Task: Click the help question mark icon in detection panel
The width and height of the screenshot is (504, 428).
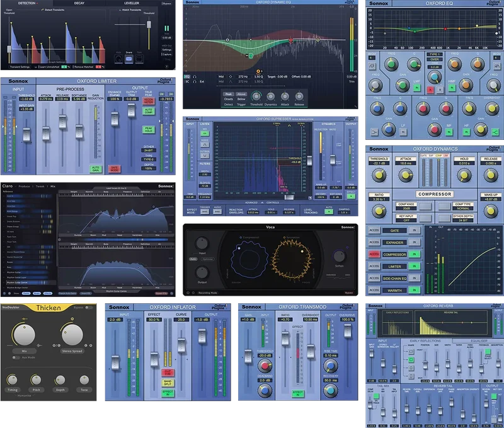Action: (x=166, y=67)
